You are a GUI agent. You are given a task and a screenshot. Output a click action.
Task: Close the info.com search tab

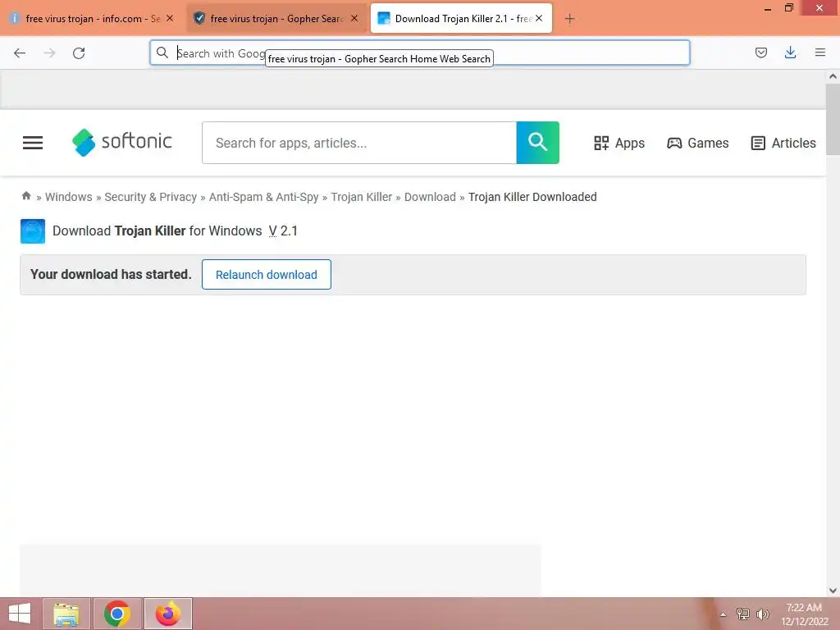[170, 18]
